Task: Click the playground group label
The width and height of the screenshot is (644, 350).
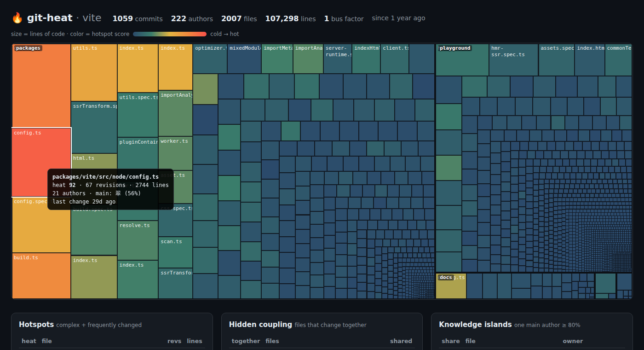Action: (455, 48)
